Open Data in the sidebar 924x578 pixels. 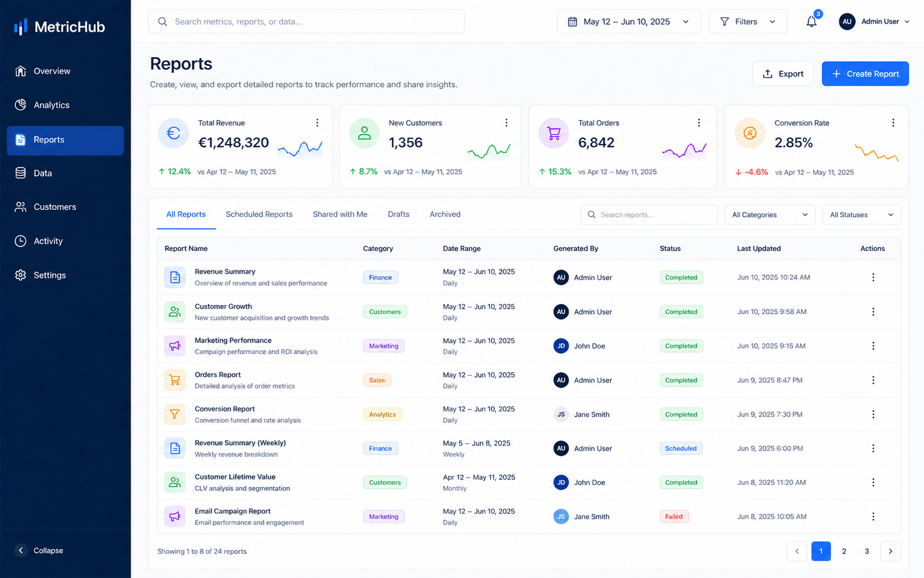tap(65, 173)
